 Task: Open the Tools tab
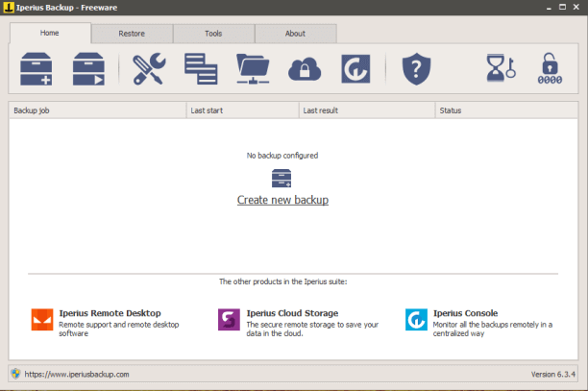[213, 34]
